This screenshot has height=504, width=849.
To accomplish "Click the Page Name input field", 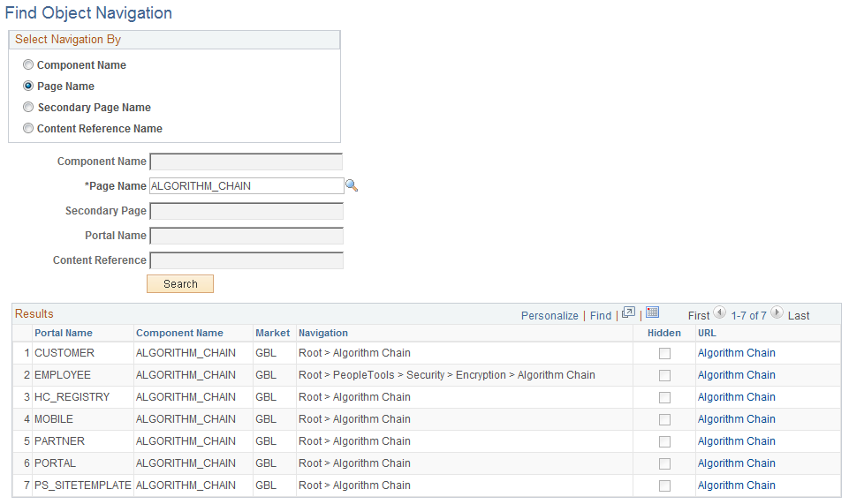I will point(246,186).
